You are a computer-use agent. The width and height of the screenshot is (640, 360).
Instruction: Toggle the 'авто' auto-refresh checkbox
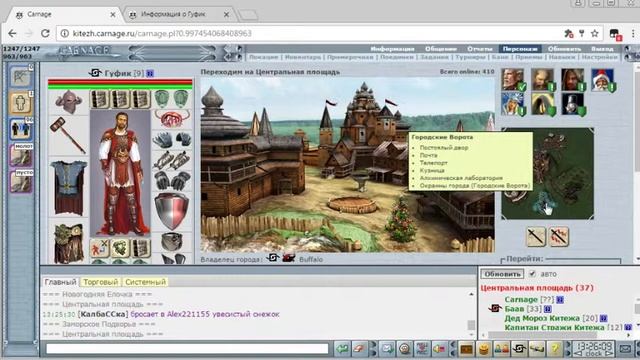point(532,274)
